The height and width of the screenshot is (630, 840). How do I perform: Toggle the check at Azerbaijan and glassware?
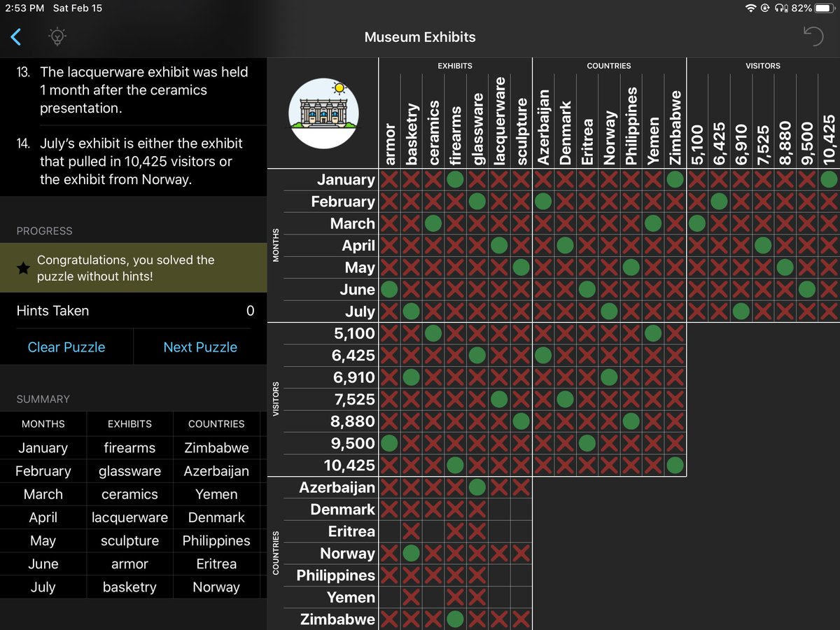[477, 487]
